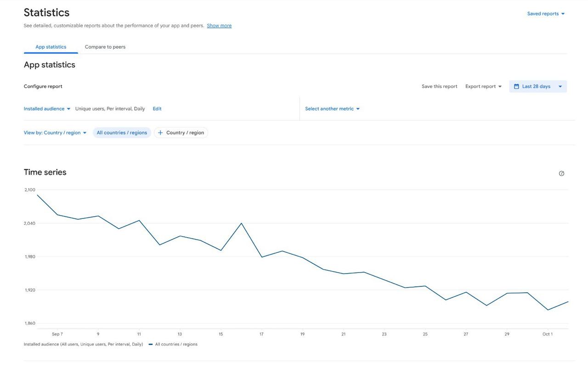Click the plus icon on Country / region chip
This screenshot has width=588, height=368.
coord(160,133)
